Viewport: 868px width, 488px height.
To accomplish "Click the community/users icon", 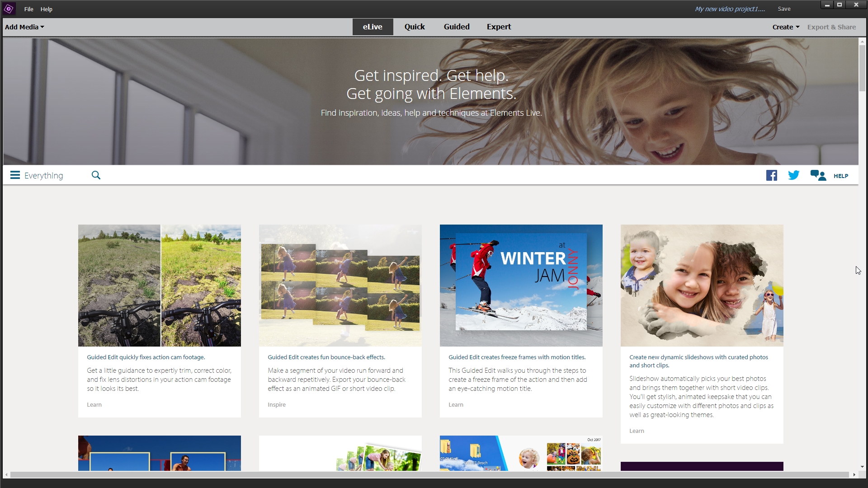I will pos(817,174).
